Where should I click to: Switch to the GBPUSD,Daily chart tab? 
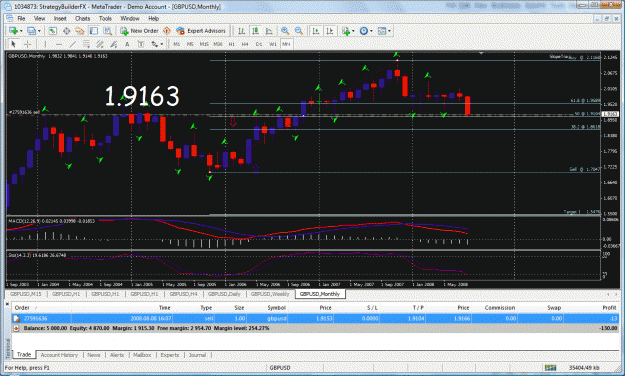(x=224, y=294)
